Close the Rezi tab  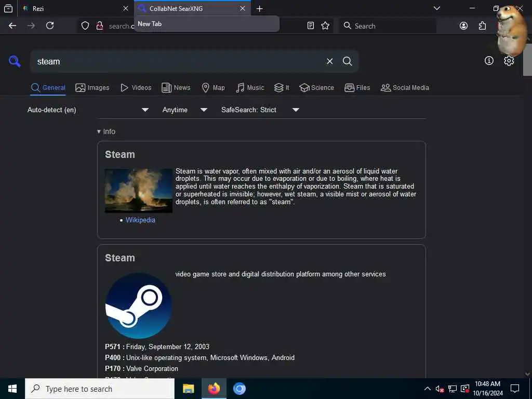click(126, 8)
